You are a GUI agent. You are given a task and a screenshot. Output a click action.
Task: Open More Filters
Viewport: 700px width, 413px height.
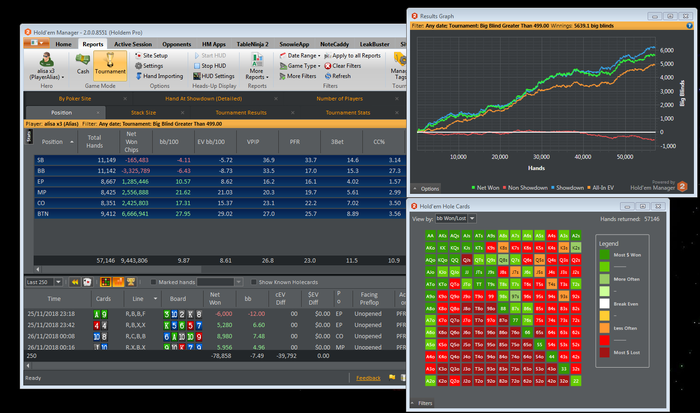coord(298,76)
